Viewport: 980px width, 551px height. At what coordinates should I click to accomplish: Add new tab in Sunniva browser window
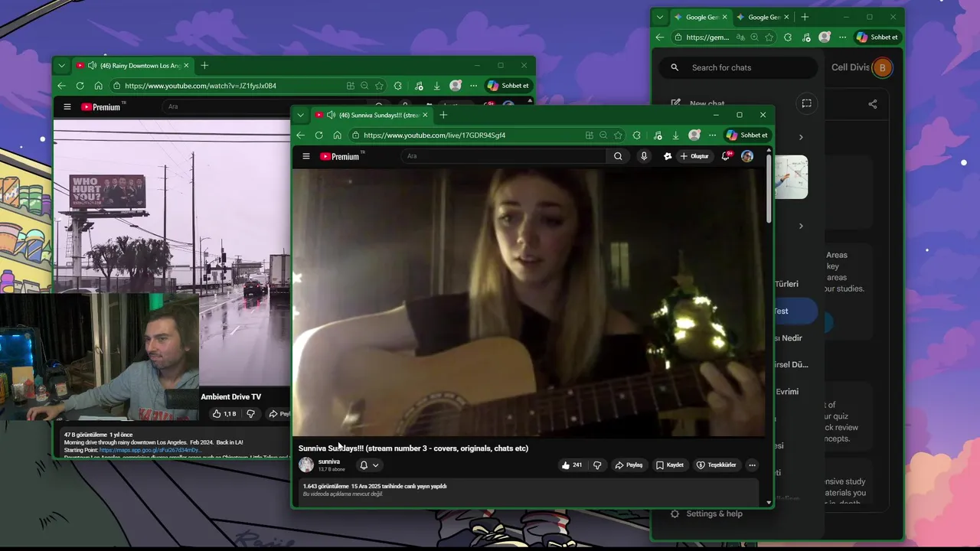point(443,115)
